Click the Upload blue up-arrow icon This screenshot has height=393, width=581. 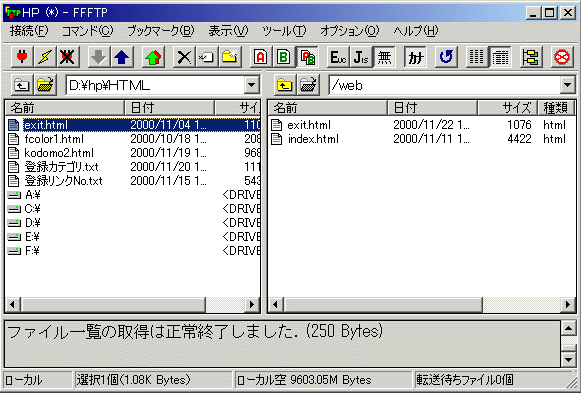[122, 57]
